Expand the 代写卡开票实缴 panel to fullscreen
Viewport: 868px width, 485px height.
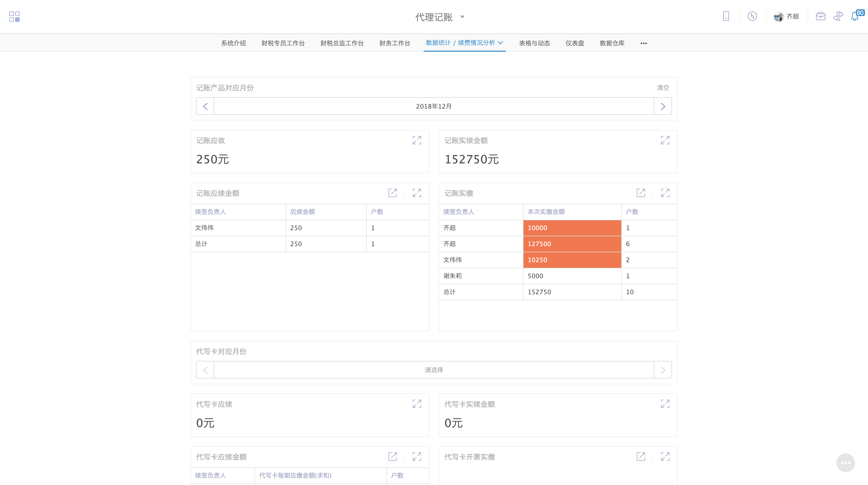665,456
